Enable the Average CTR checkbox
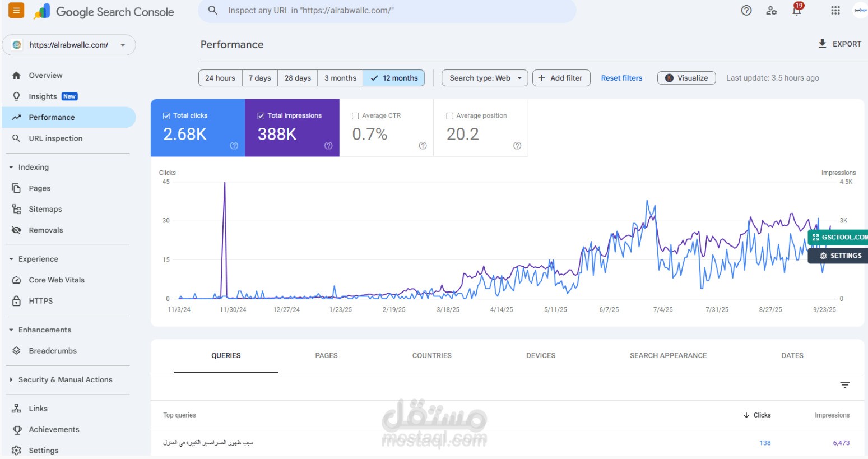Viewport: 868px width, 459px height. click(x=355, y=116)
